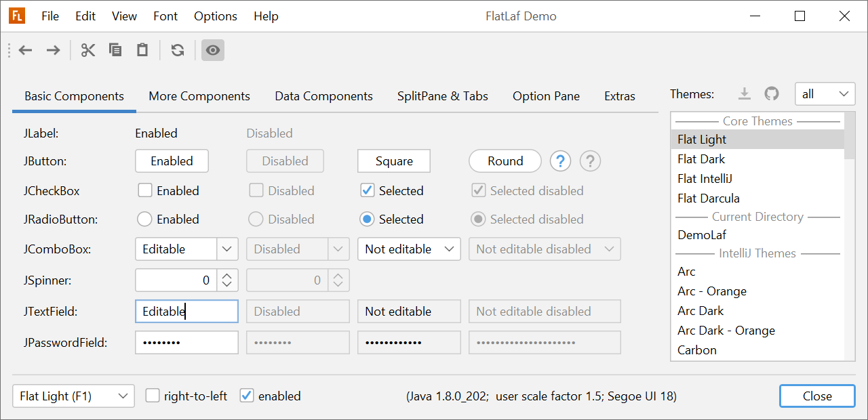Open the GitHub icon next to Themes

point(772,93)
